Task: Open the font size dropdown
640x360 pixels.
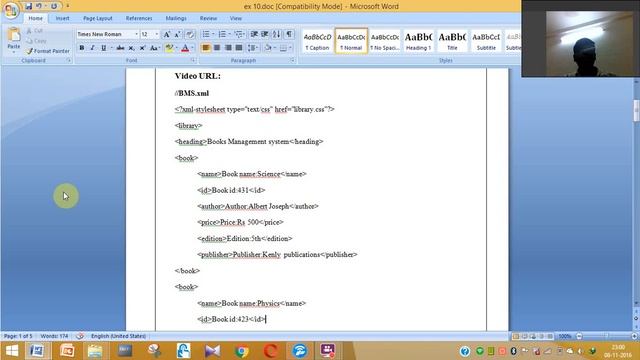Action: tap(157, 34)
